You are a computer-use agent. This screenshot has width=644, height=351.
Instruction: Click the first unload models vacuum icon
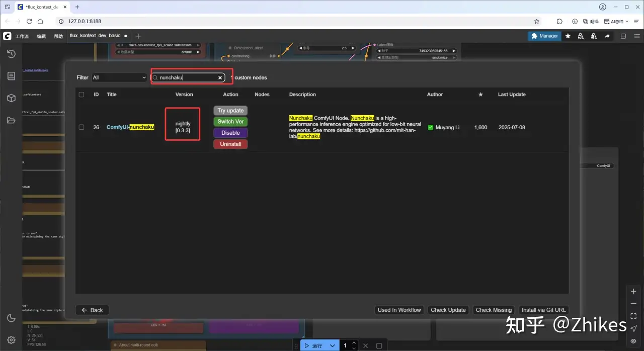point(581,36)
